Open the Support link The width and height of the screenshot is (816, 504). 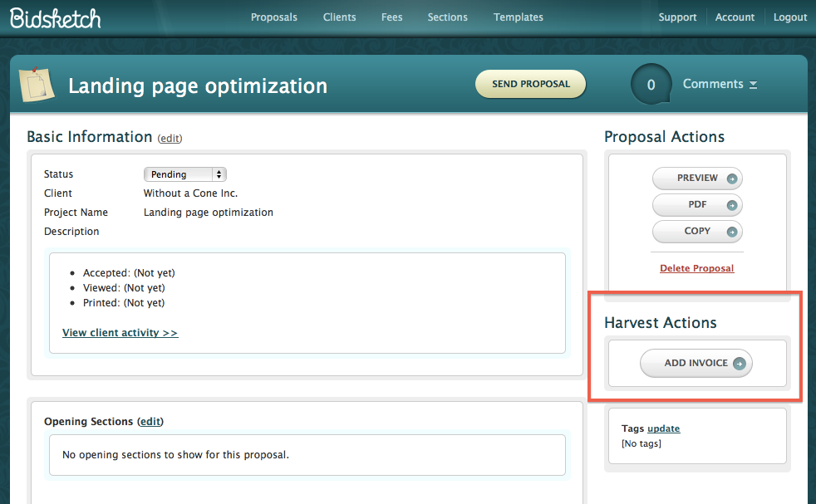pos(677,17)
